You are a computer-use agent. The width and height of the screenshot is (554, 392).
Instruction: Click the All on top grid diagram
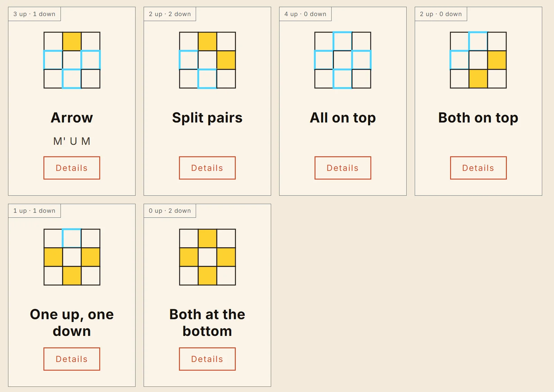point(343,60)
